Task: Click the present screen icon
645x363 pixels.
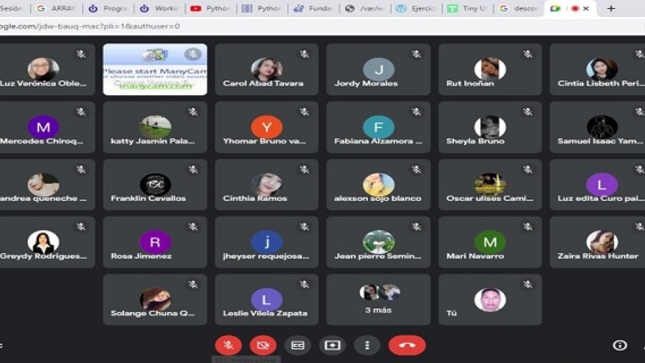Action: (332, 345)
